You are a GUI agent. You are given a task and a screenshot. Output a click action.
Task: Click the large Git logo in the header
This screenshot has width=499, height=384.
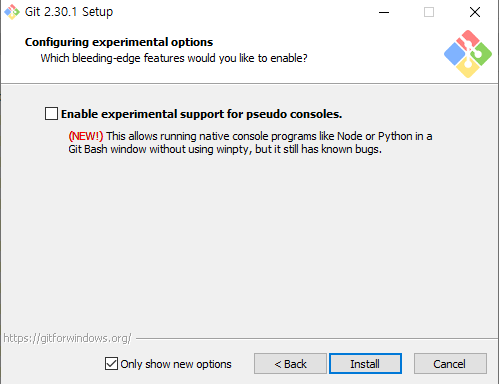tap(468, 54)
